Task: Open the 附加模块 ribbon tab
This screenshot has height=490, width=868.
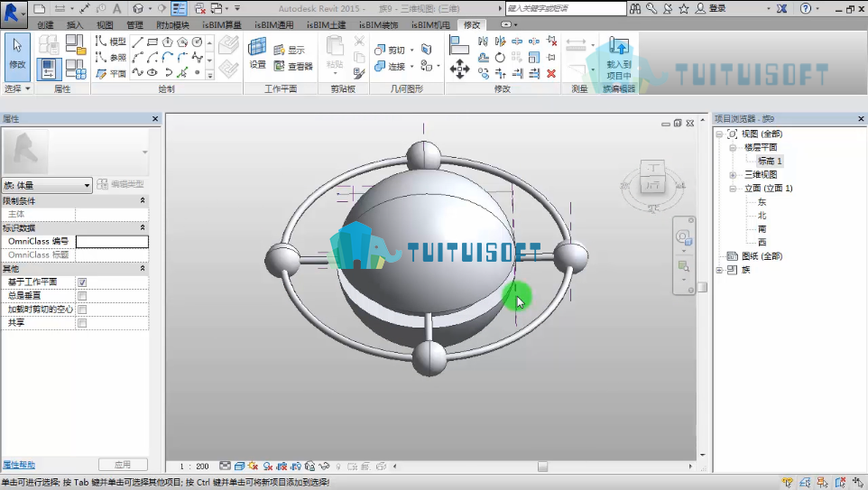Action: [172, 25]
